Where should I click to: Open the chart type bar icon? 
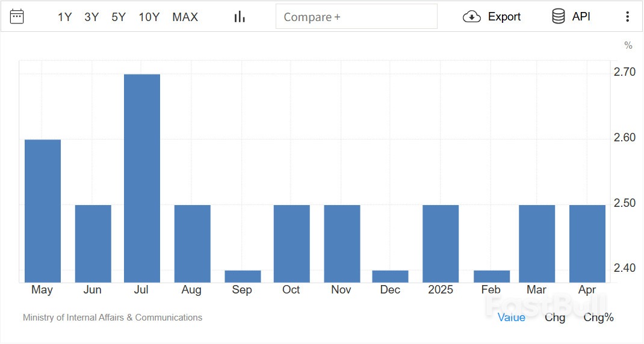click(x=240, y=17)
